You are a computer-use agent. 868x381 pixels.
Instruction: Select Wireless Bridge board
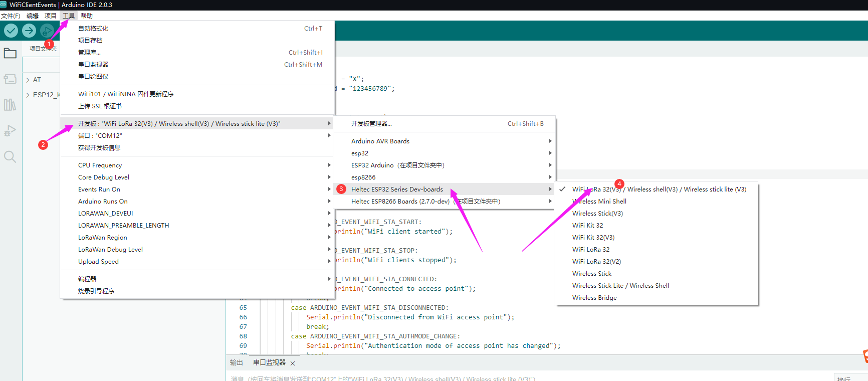point(657,298)
